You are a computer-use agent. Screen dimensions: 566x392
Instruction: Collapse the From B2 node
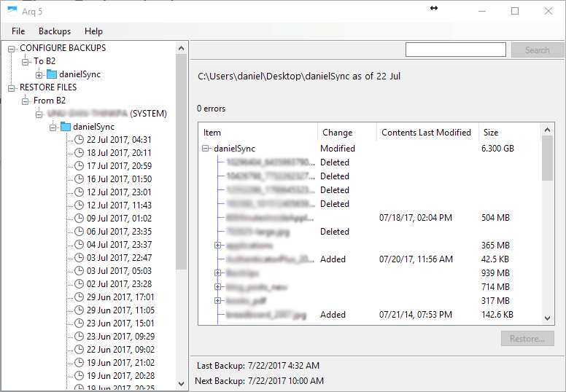pyautogui.click(x=26, y=101)
